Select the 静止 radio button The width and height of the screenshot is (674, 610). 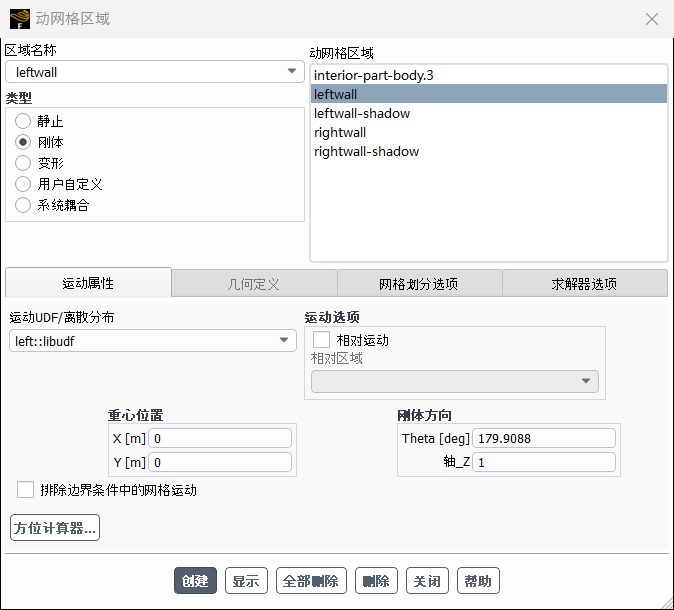23,121
